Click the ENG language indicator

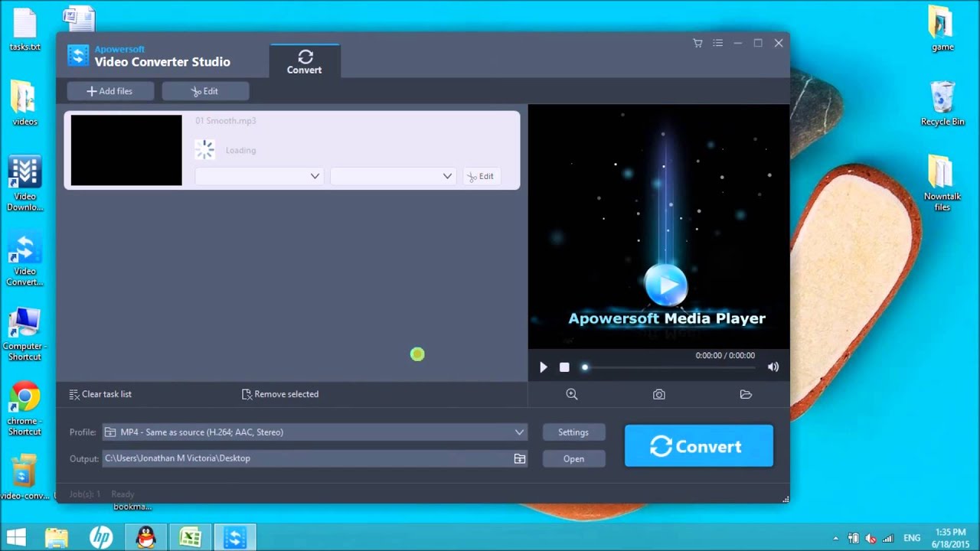coord(912,538)
